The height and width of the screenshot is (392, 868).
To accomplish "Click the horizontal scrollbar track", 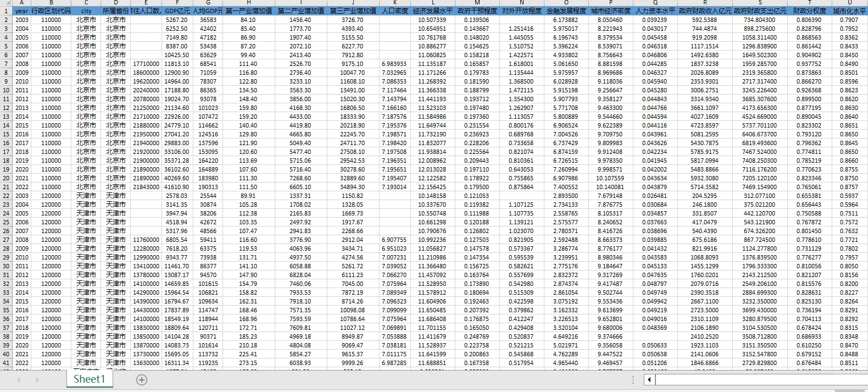I will pos(761,379).
